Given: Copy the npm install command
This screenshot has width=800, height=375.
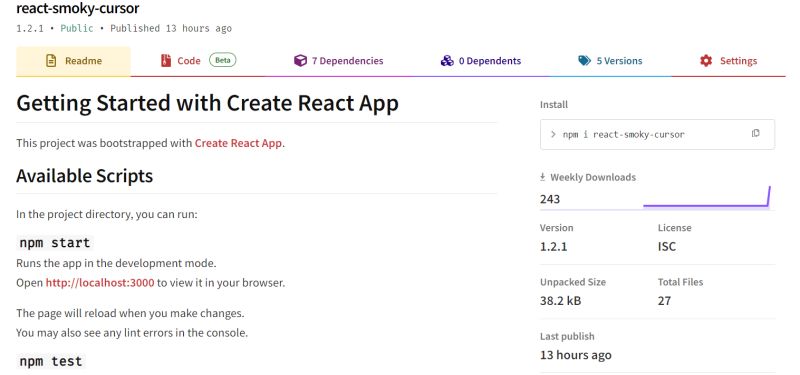Looking at the screenshot, I should 756,134.
